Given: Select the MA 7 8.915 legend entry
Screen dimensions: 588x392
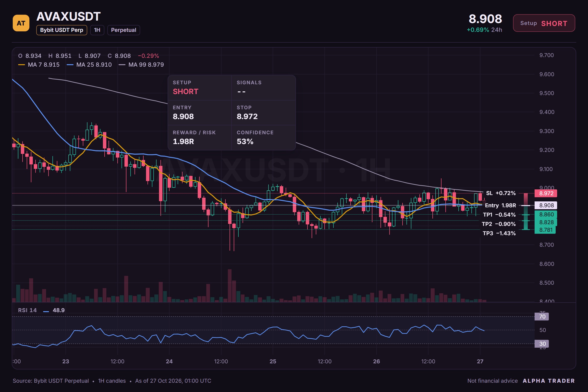Looking at the screenshot, I should 39,65.
